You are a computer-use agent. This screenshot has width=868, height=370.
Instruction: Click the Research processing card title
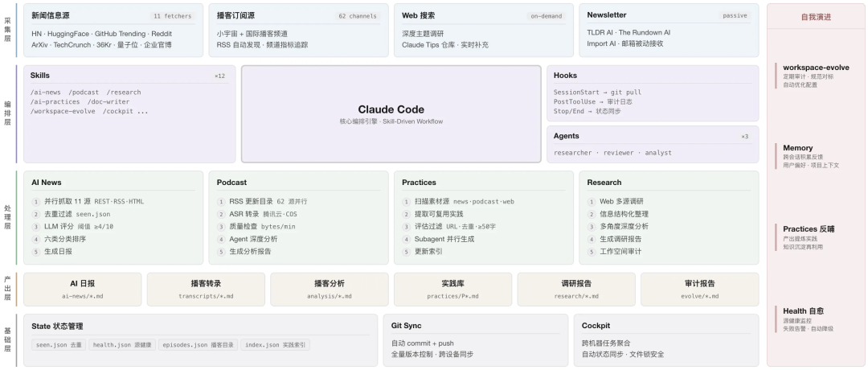click(604, 183)
